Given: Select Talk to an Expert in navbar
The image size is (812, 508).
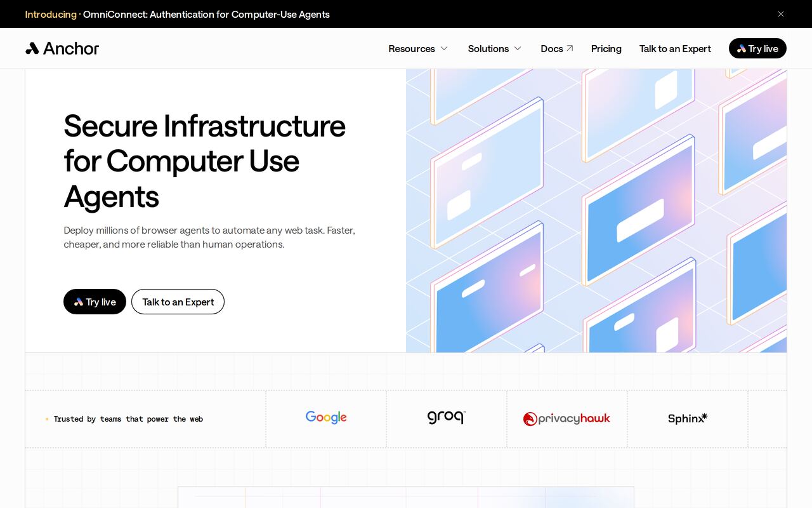Looking at the screenshot, I should click(x=675, y=48).
